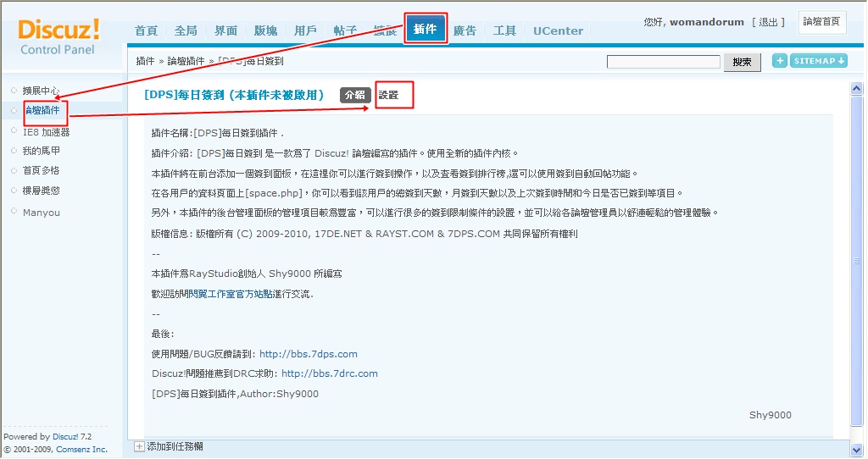
Task: Click the plus icon next to 添加到任務欄
Action: click(x=140, y=446)
